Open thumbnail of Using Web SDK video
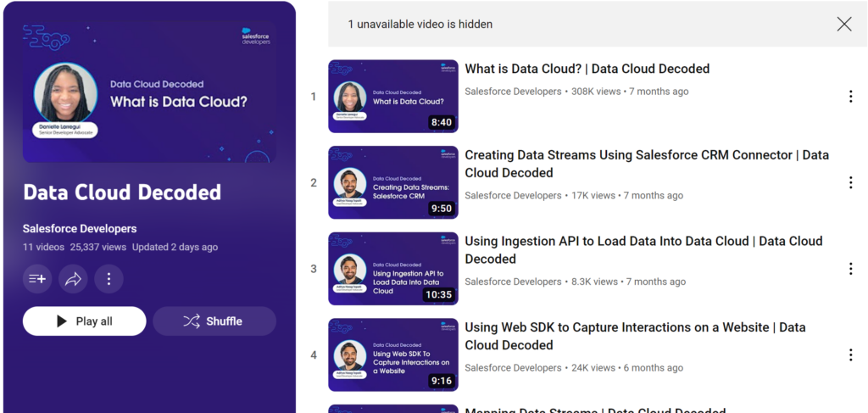The width and height of the screenshot is (868, 413). (x=393, y=354)
